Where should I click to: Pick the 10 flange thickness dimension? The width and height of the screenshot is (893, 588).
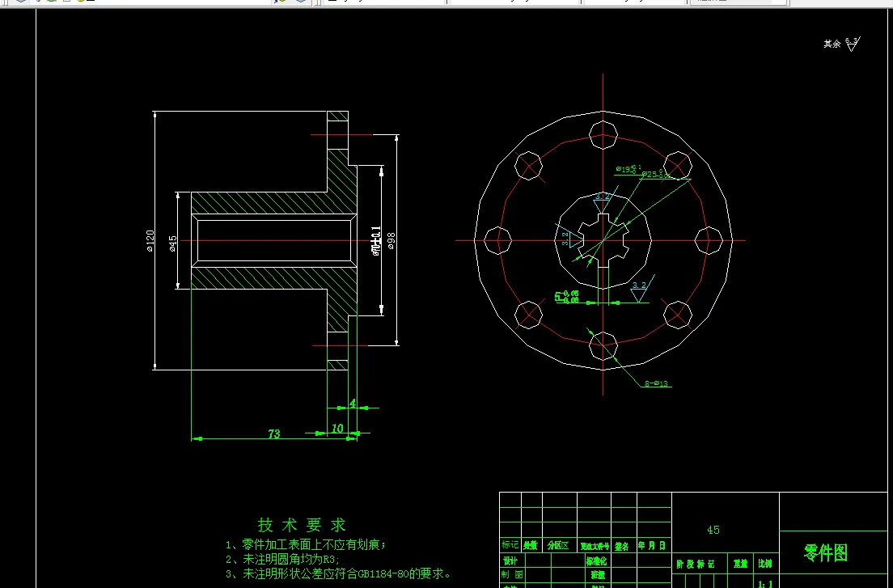(x=337, y=429)
